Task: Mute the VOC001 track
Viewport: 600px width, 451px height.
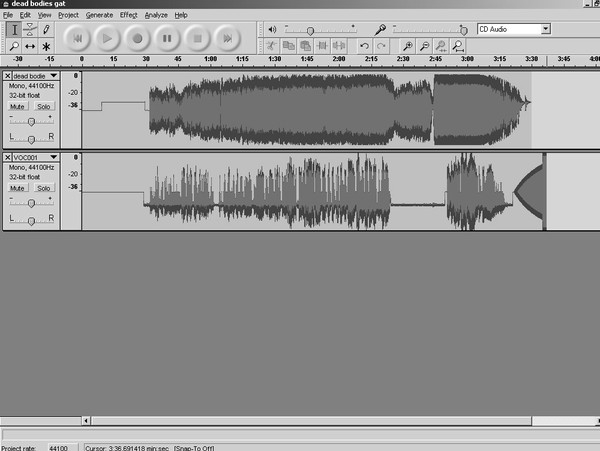Action: click(17, 188)
